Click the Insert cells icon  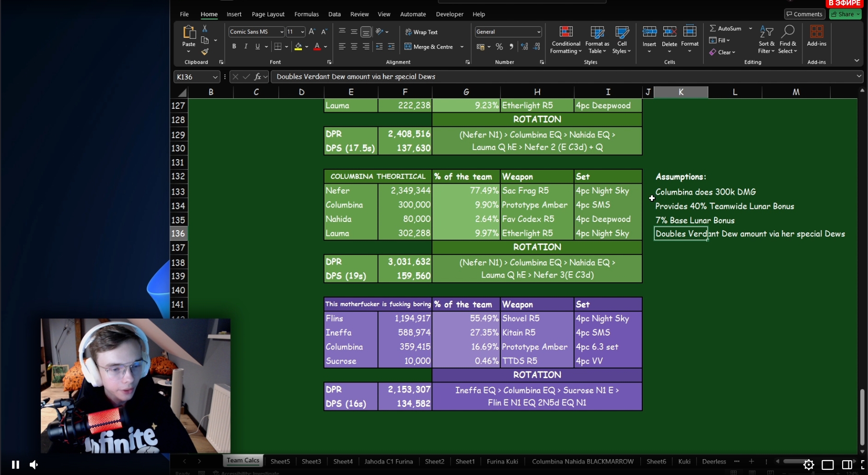tap(649, 32)
